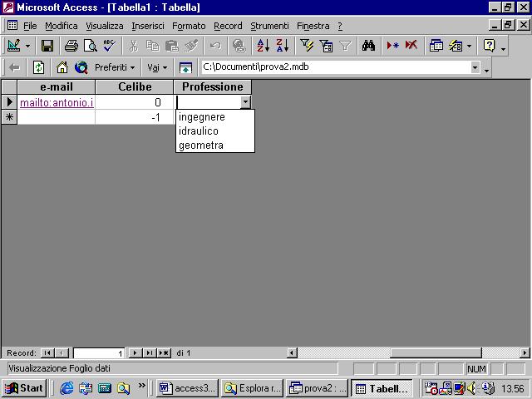Toggle the Apply Filter funnel icon
The image size is (532, 399).
point(345,46)
